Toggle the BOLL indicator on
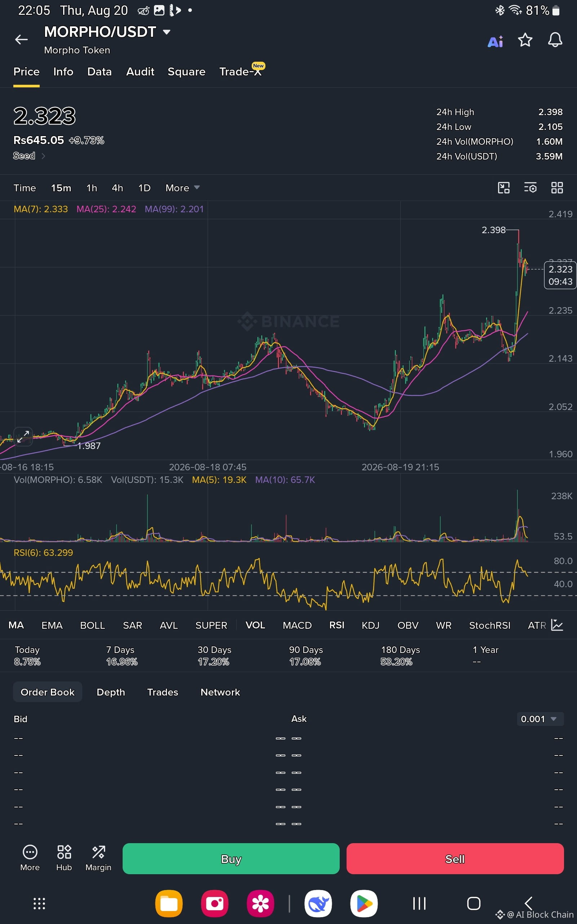Image resolution: width=577 pixels, height=924 pixels. (92, 626)
